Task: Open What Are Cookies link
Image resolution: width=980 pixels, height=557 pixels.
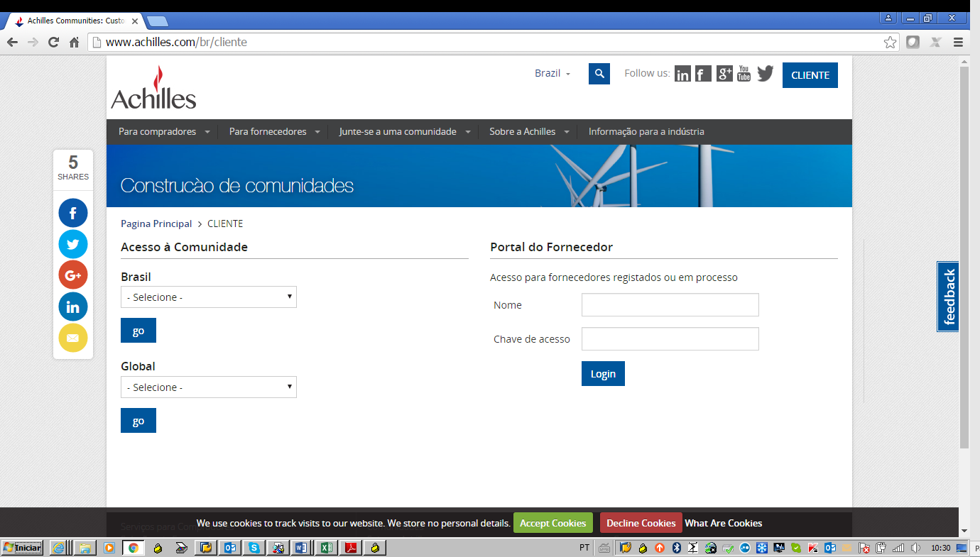Action: click(724, 523)
